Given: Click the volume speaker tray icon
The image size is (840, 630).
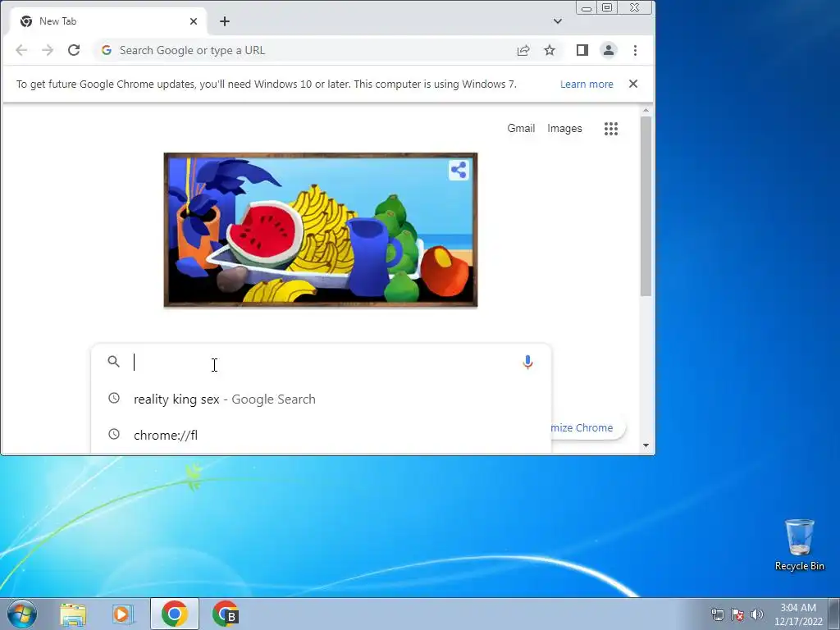Looking at the screenshot, I should click(x=757, y=614).
